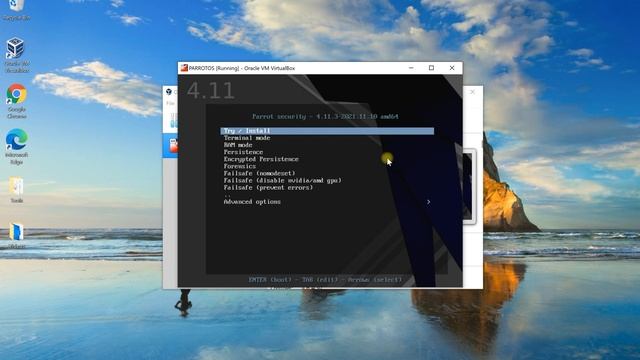Open the Advanced options submenu
Viewport: 640px width, 360px height.
click(x=252, y=202)
